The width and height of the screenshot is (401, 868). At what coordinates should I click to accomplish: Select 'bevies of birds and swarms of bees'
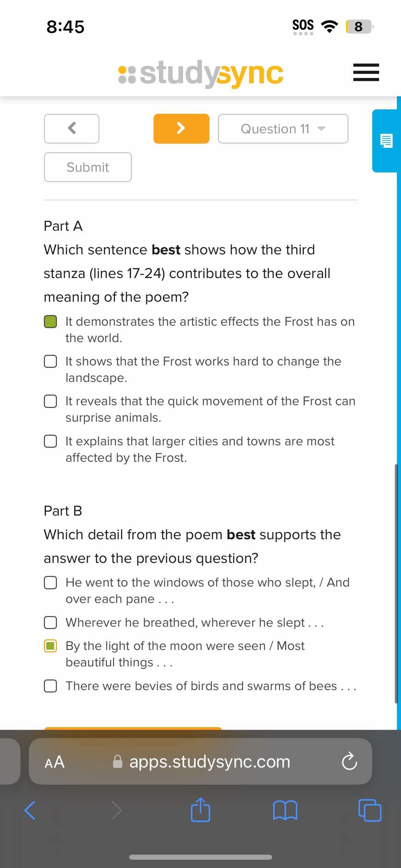[50, 686]
